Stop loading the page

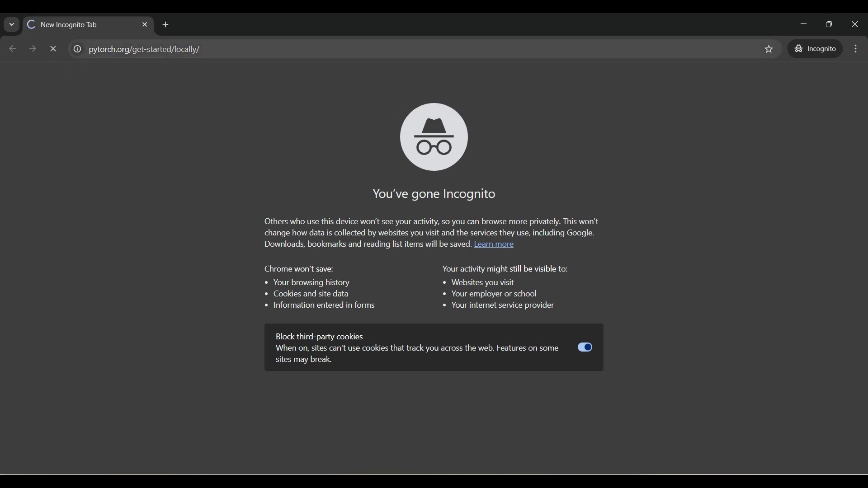coord(53,49)
